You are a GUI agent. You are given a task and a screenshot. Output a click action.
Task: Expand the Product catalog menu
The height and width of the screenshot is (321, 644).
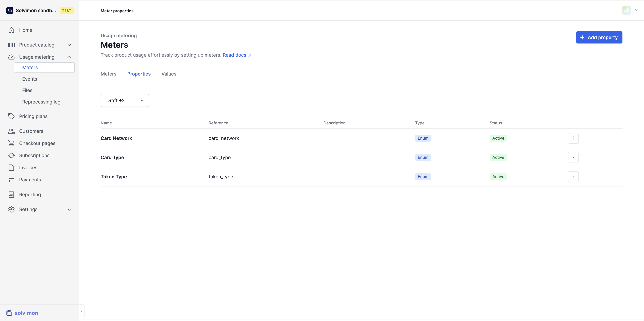(69, 45)
